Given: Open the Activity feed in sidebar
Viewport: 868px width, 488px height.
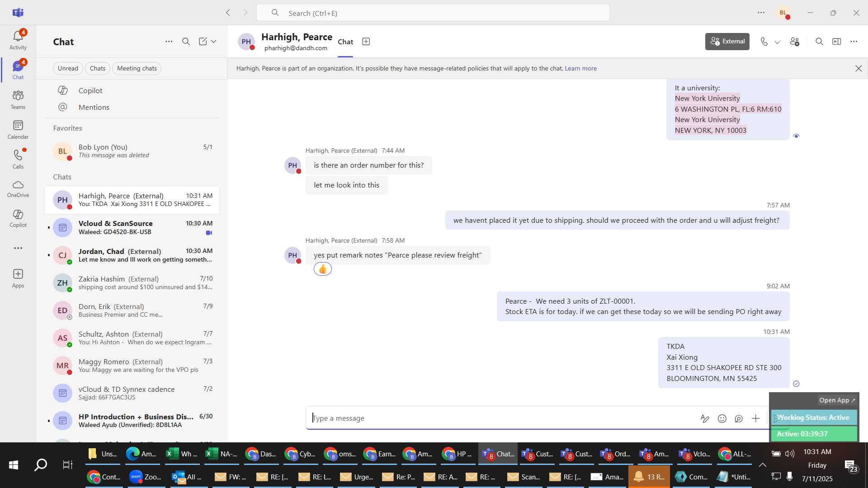Looking at the screenshot, I should click(x=18, y=40).
